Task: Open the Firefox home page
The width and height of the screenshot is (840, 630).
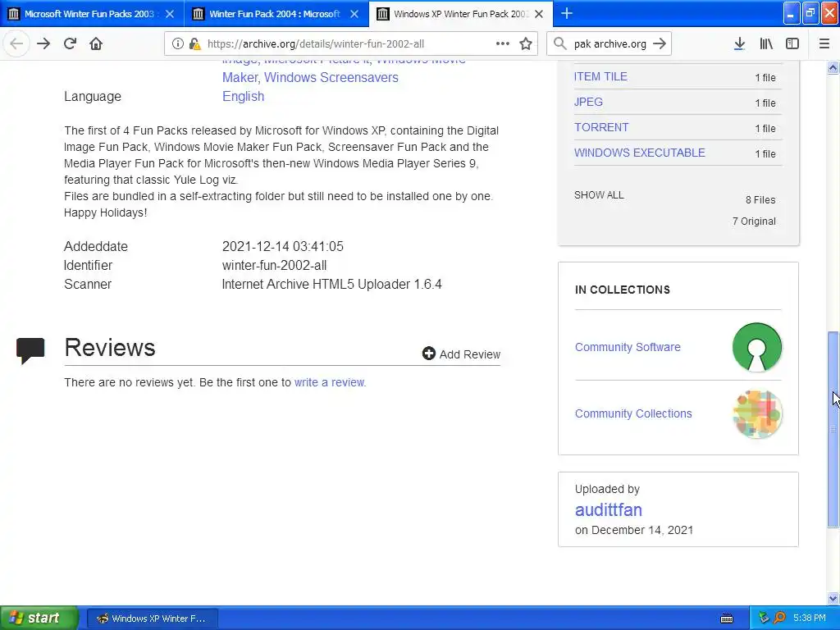Action: tap(96, 43)
